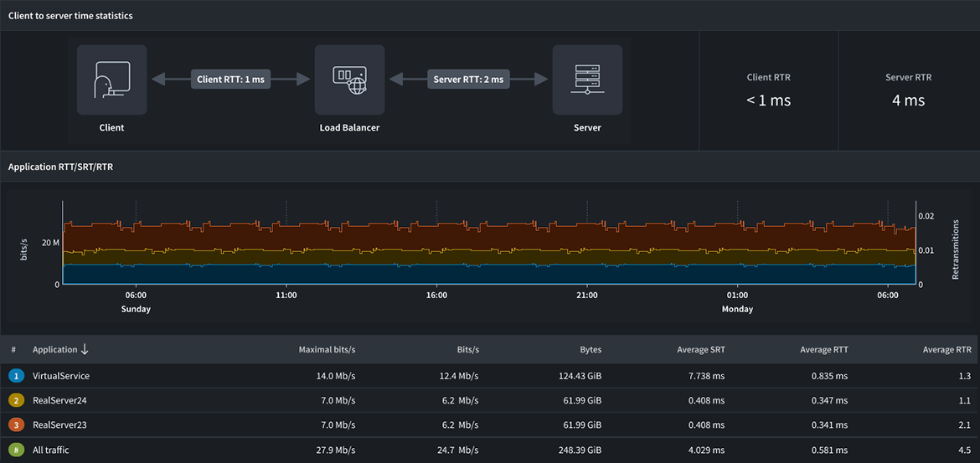Click the Client computer icon
This screenshot has width=980, height=463.
coord(111,80)
